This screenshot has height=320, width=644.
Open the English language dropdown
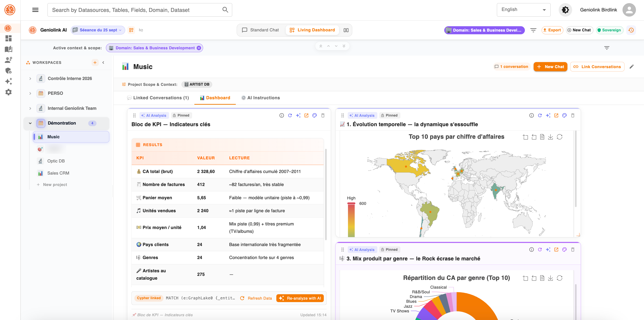[524, 10]
